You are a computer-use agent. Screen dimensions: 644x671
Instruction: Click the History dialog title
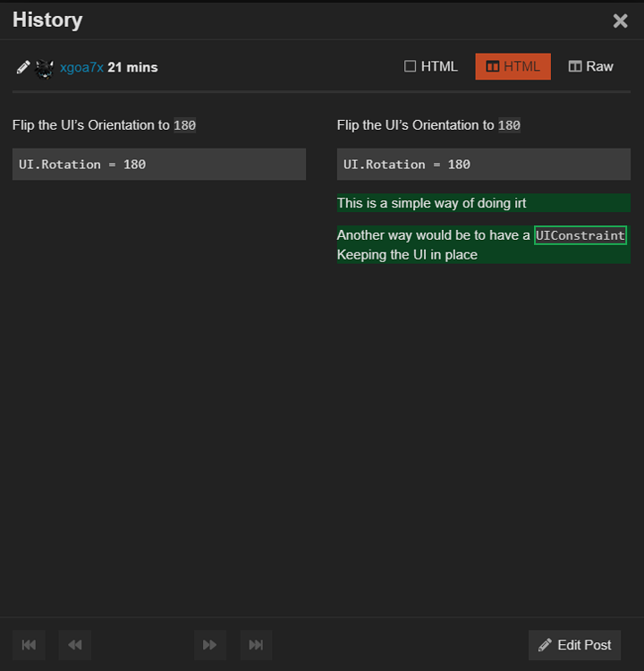tap(47, 20)
